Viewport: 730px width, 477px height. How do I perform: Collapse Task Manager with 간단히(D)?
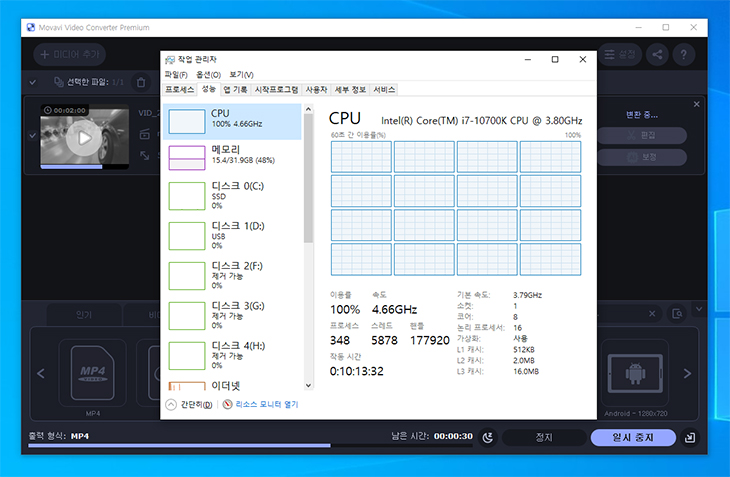[x=189, y=405]
